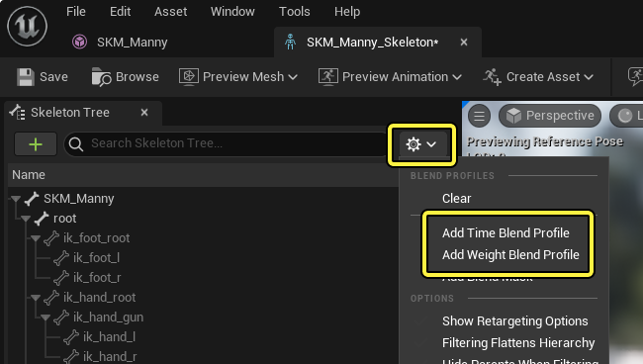Open skeleton tree gear settings menu
This screenshot has width=643, height=364.
pyautogui.click(x=421, y=144)
